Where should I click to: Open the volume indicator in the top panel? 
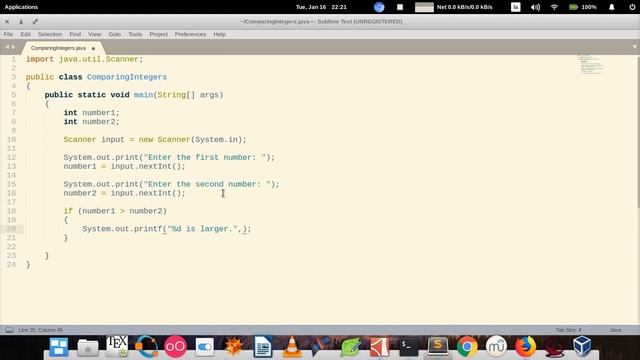click(x=535, y=7)
